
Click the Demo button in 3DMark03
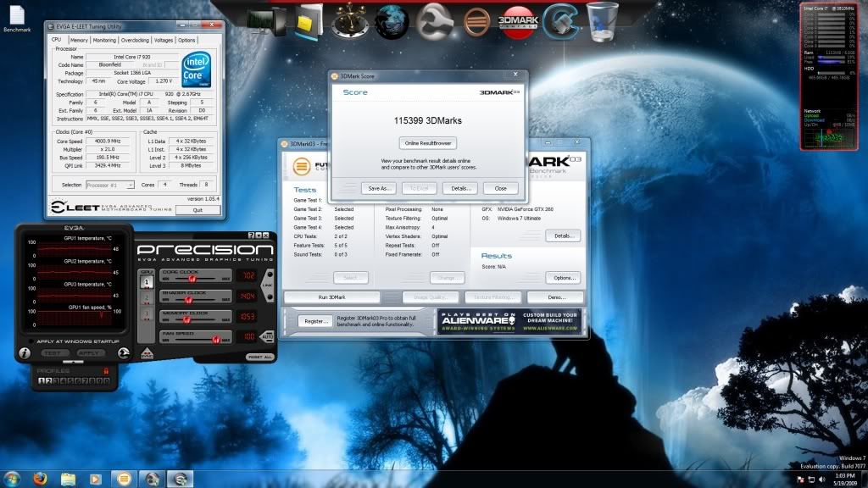(x=556, y=297)
